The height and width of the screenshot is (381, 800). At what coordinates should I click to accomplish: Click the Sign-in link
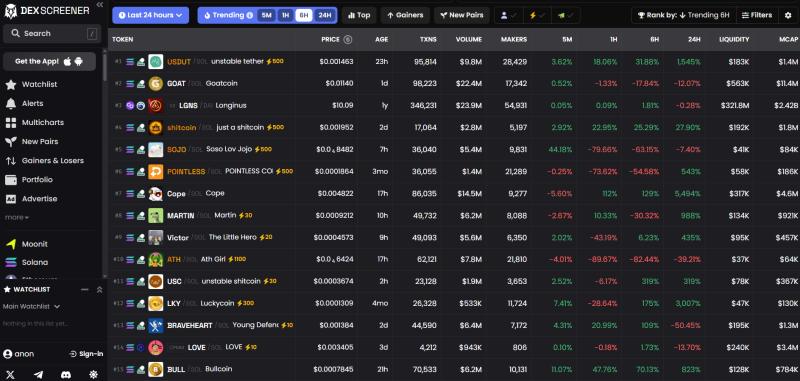click(x=86, y=354)
